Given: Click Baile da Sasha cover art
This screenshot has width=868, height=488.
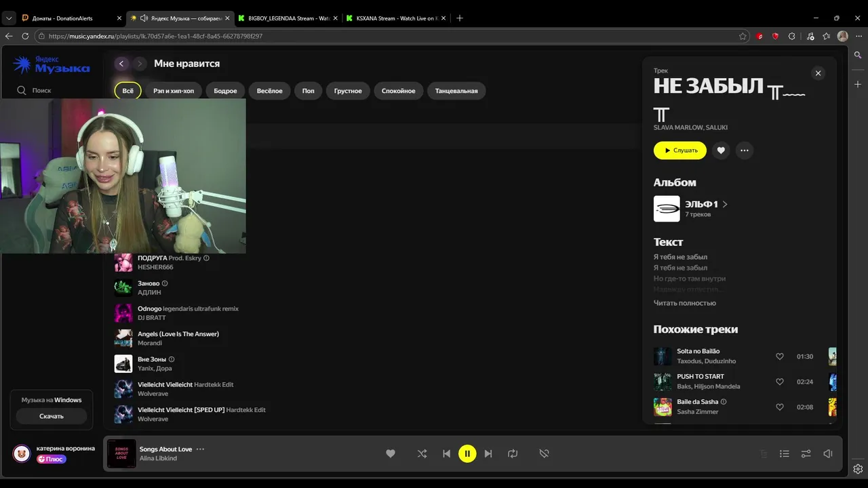Looking at the screenshot, I should click(663, 407).
